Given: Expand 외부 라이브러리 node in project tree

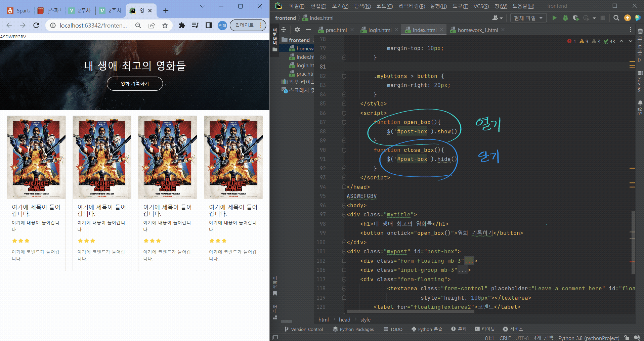Looking at the screenshot, I should coord(298,82).
